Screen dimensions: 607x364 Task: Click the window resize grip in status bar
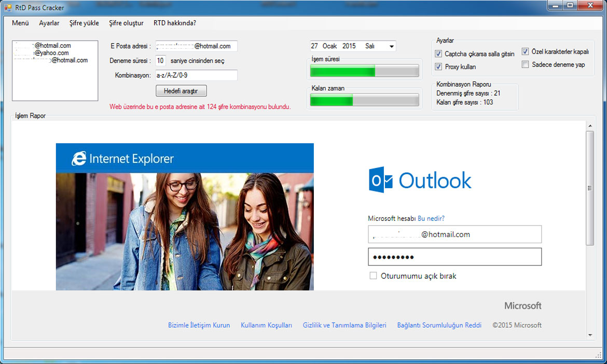point(599,354)
